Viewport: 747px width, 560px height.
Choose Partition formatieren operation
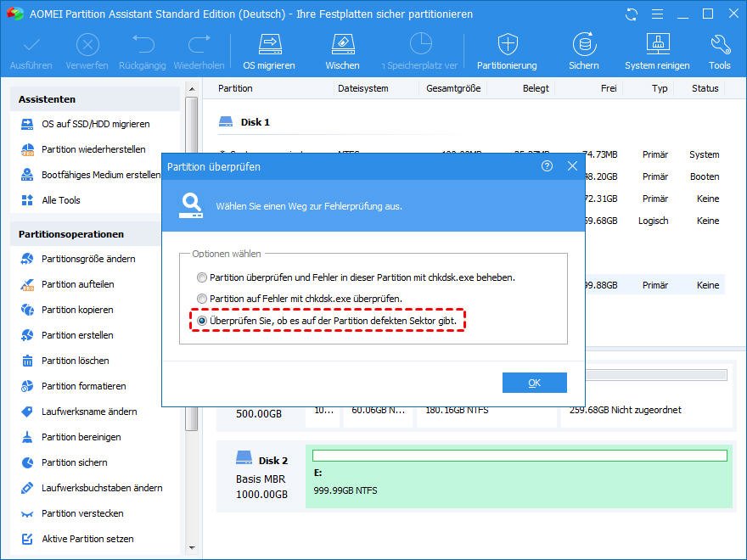74,386
